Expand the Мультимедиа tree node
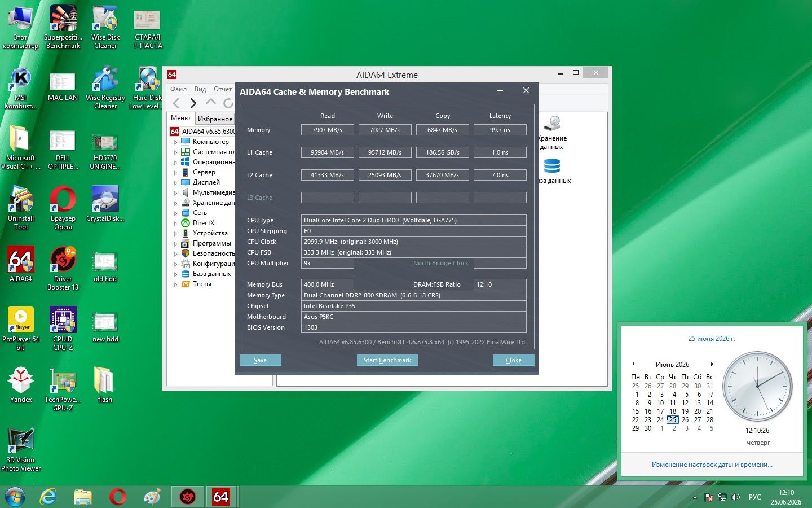 tap(175, 193)
